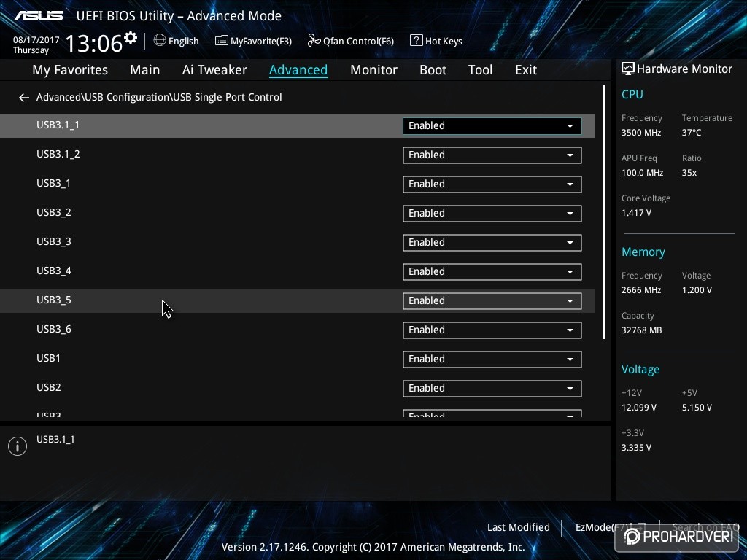Click +12V reading 12.099 V

coord(639,408)
